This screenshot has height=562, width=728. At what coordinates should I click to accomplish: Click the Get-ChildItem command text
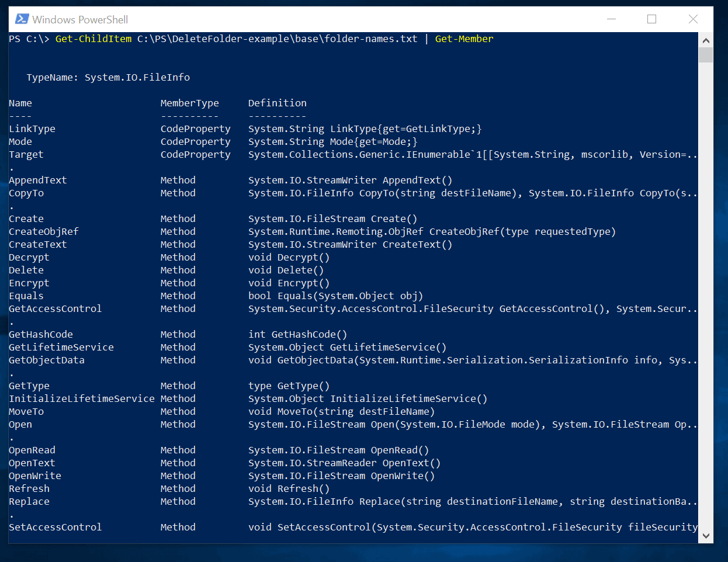click(93, 39)
